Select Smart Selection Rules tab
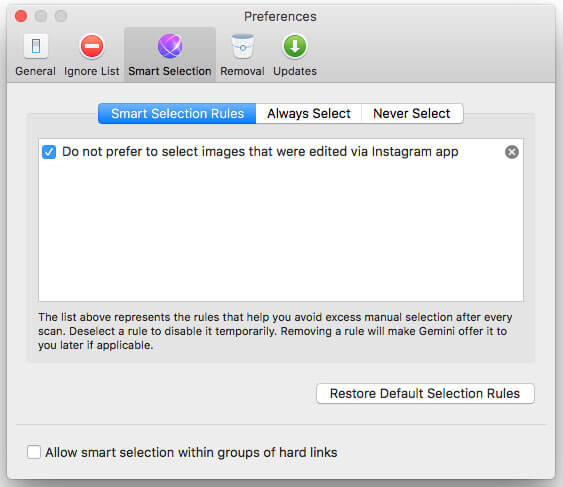Viewport: 563px width, 487px height. (177, 113)
